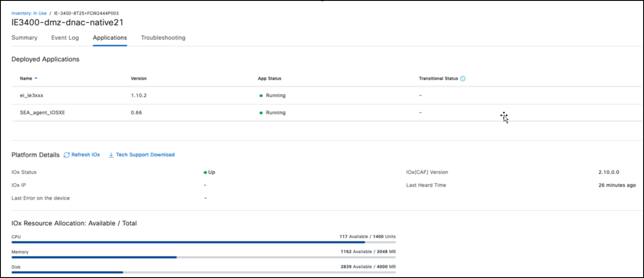Screen dimensions: 644x278
Task: Click the Tech Support Download arrow icon
Action: (x=111, y=155)
